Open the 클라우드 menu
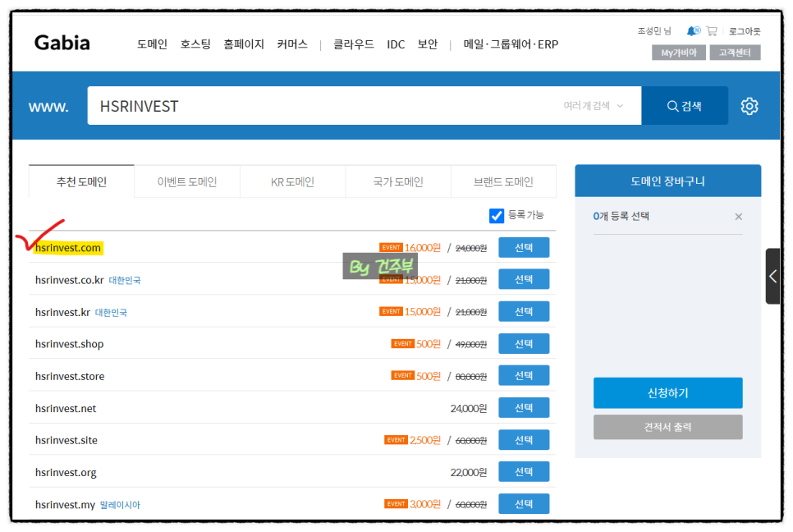This screenshot has width=793, height=532. pyautogui.click(x=354, y=44)
